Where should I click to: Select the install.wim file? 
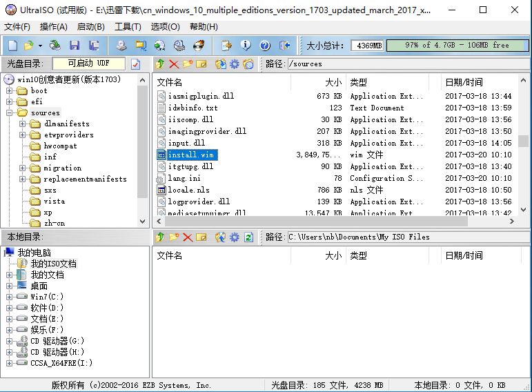pyautogui.click(x=191, y=155)
